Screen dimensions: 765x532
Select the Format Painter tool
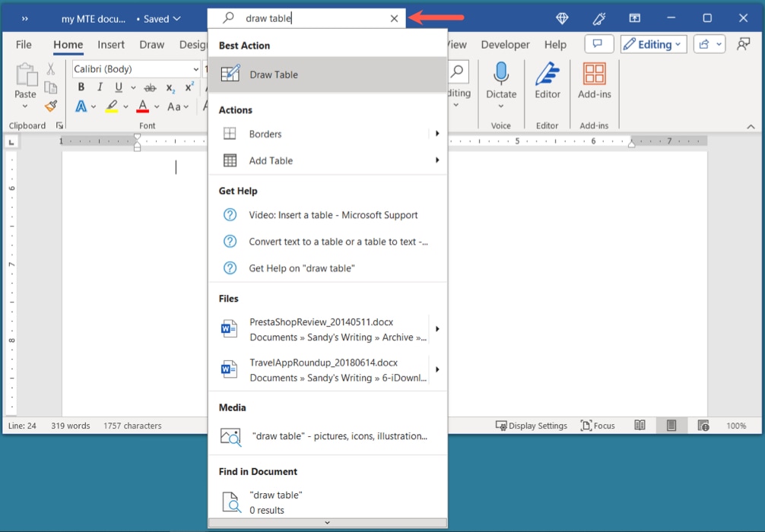50,106
